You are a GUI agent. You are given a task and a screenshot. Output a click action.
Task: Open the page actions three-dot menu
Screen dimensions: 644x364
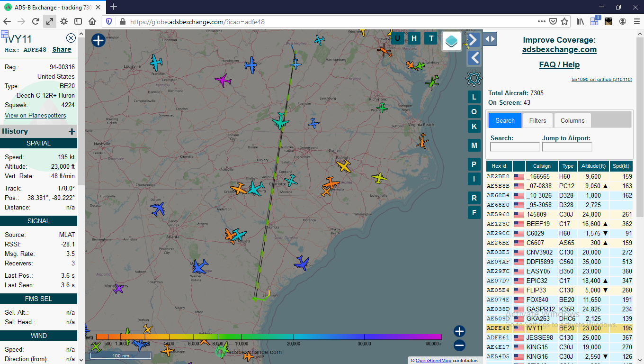click(542, 21)
